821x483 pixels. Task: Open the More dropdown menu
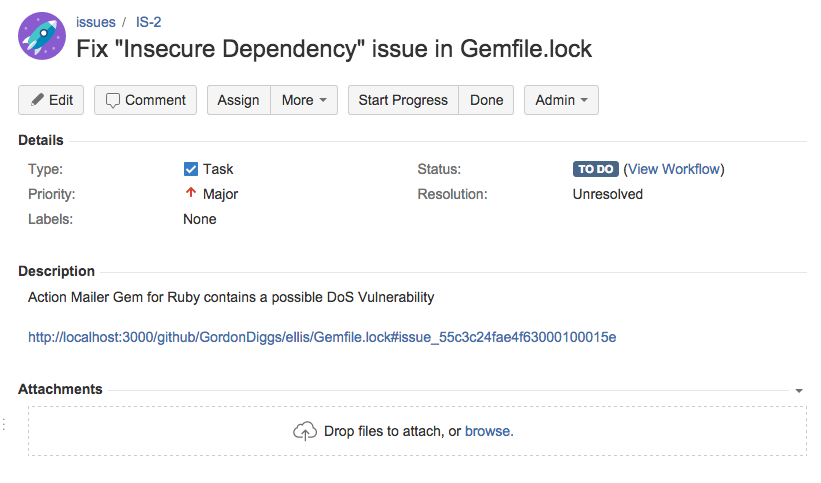tap(304, 100)
